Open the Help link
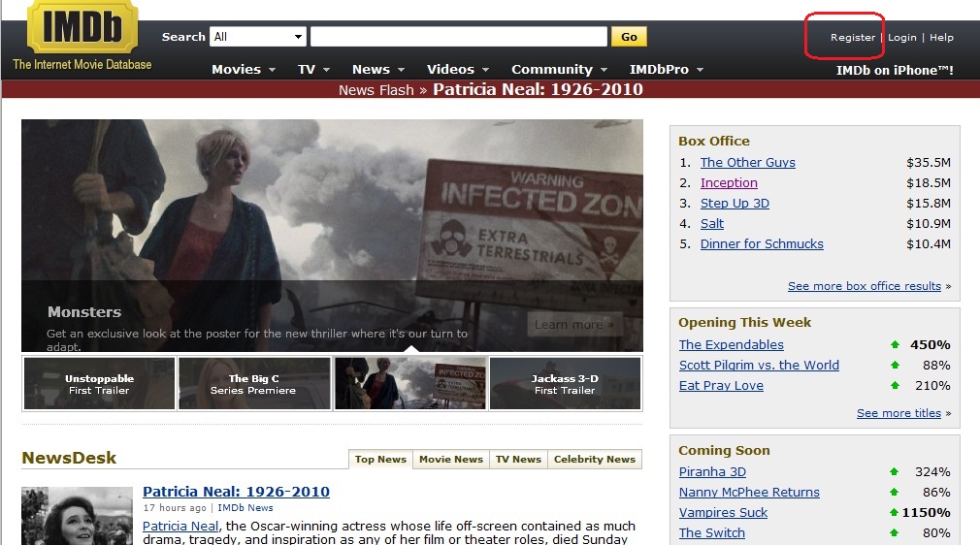Screen dimensions: 980x545 pos(941,38)
